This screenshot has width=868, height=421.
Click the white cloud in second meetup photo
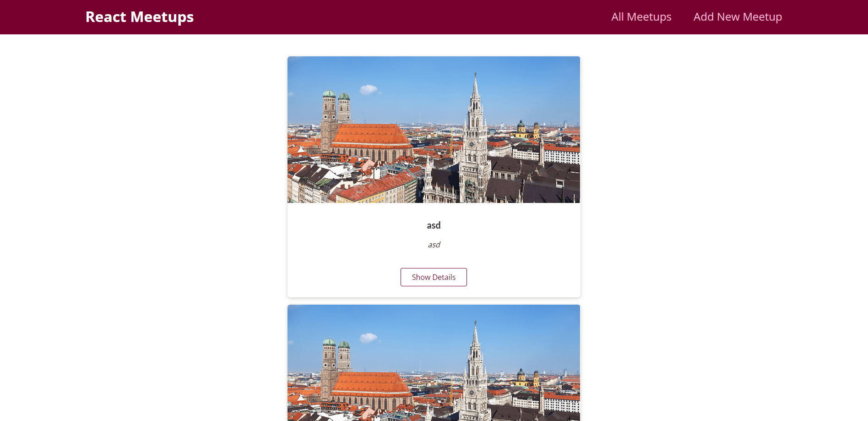pos(369,338)
